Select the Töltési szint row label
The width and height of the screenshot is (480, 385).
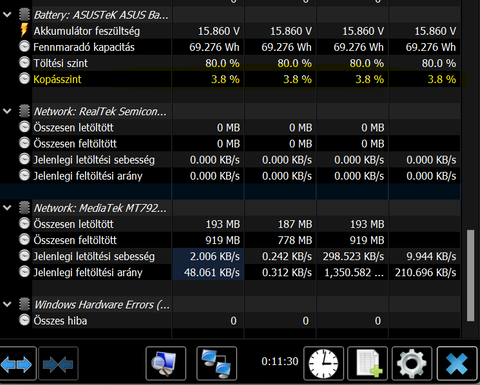(61, 63)
